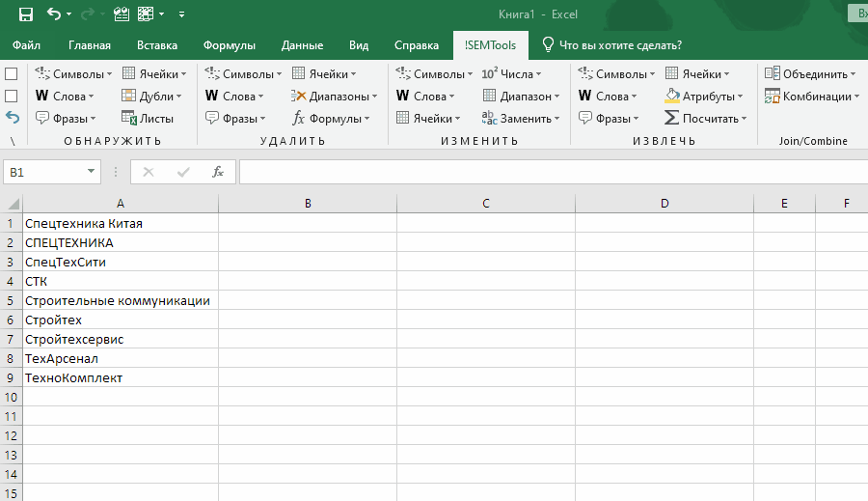868x501 pixels.
Task: Open Символы in the УДАЛИТЬ group
Action: pos(243,73)
